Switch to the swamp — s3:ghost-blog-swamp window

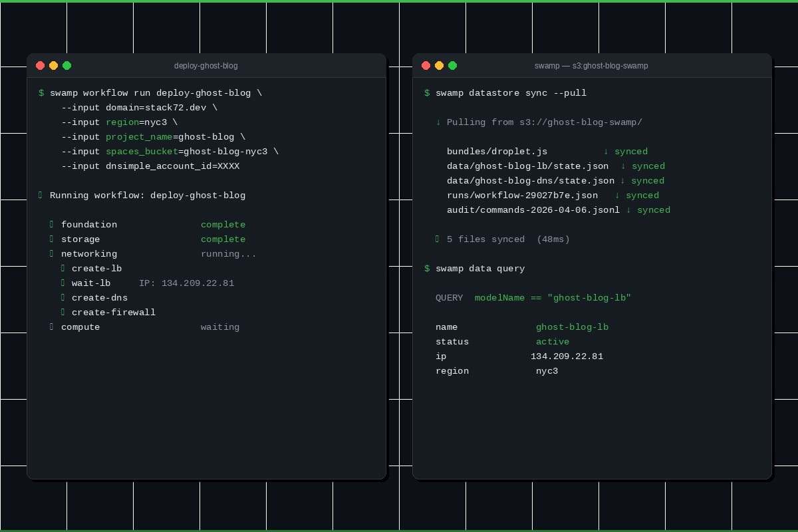[x=592, y=66]
